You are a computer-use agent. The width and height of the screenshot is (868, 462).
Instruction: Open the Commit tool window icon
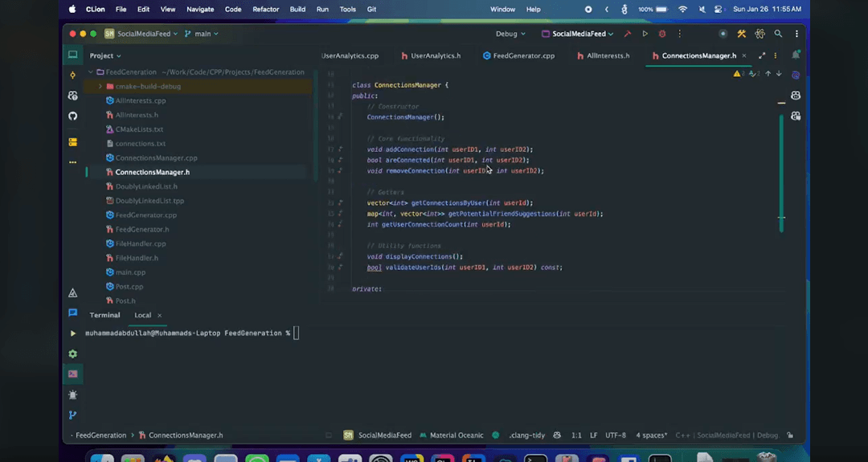72,75
